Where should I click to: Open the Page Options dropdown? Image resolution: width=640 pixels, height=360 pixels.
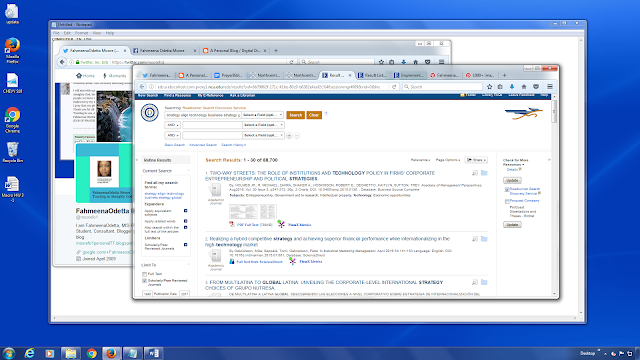pos(448,160)
